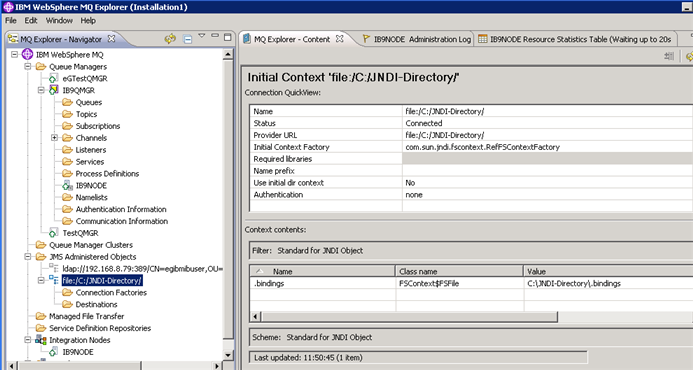The height and width of the screenshot is (370, 693).
Task: Collapse the Queue Managers tree node
Action: click(x=28, y=67)
